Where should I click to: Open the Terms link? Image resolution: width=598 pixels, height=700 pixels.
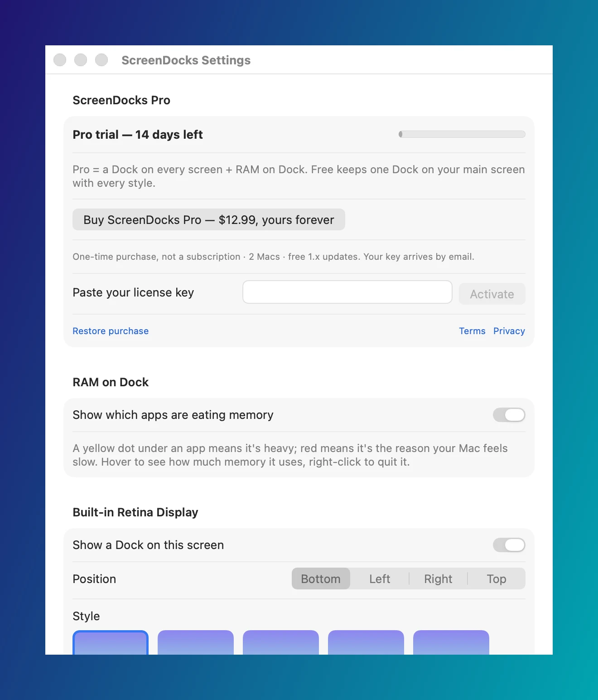[x=472, y=331]
